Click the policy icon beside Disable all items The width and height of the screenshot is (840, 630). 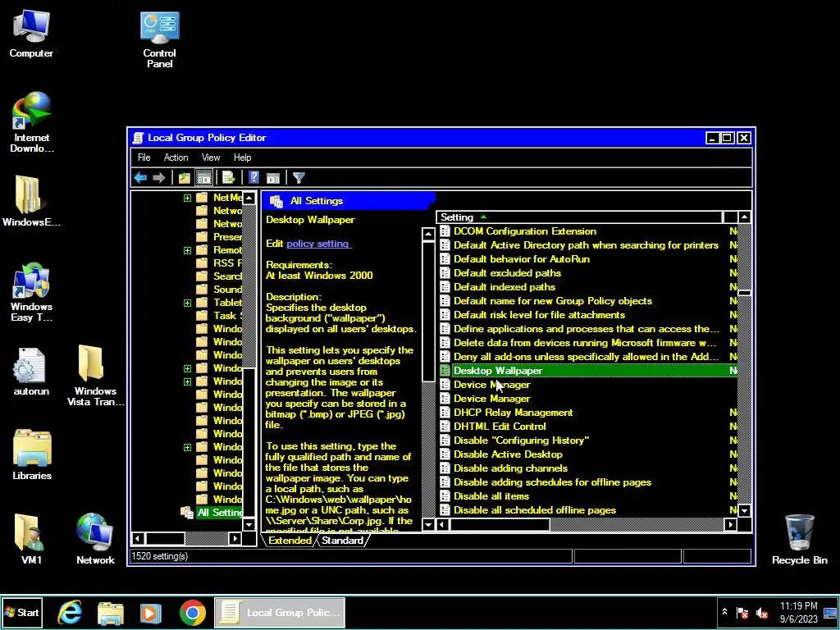click(x=445, y=496)
